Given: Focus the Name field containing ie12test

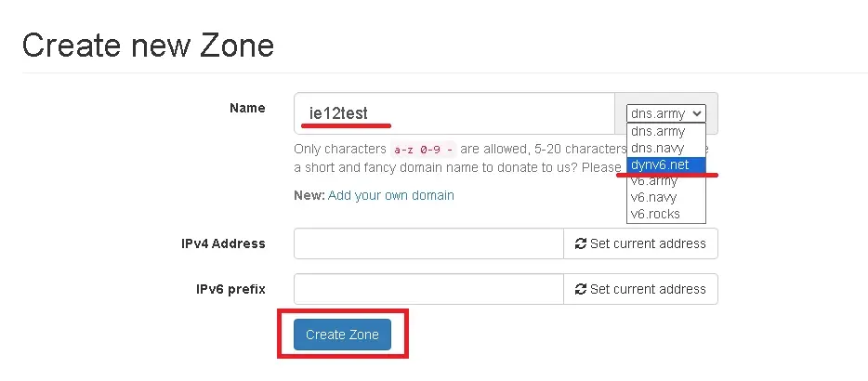Looking at the screenshot, I should 454,113.
